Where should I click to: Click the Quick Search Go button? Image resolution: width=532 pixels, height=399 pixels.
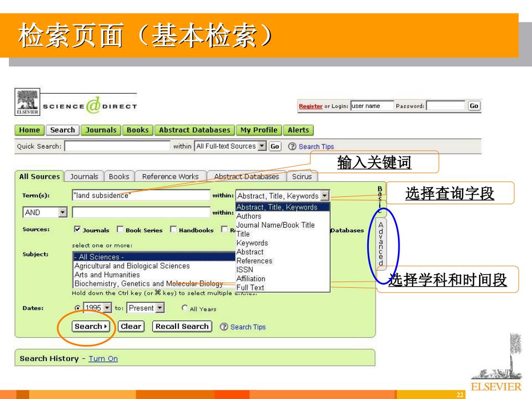(x=275, y=146)
